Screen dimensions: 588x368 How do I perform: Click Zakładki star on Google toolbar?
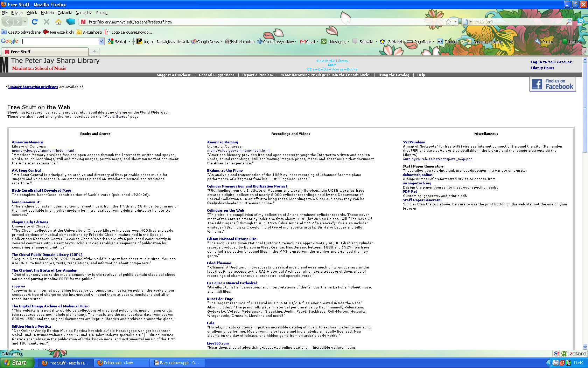[383, 41]
